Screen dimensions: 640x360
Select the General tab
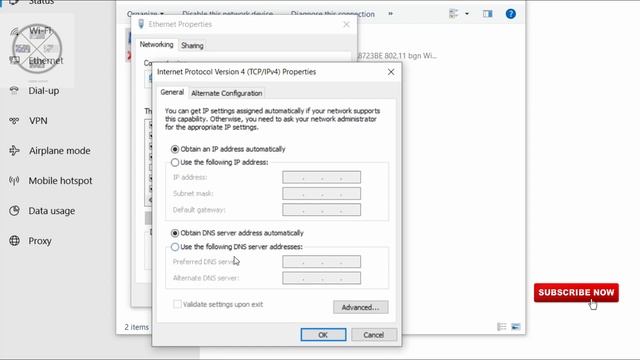172,92
